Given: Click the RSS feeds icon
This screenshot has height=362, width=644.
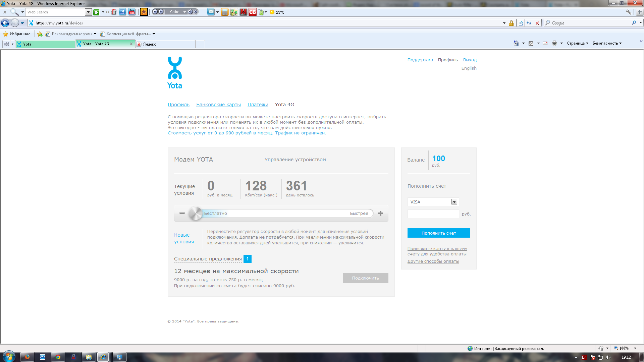Looking at the screenshot, I should pos(531,43).
